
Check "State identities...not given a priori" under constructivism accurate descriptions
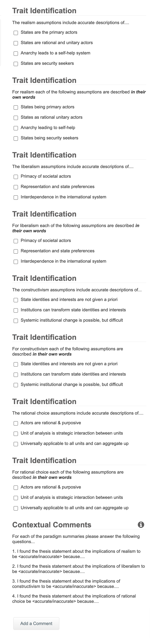16,300
